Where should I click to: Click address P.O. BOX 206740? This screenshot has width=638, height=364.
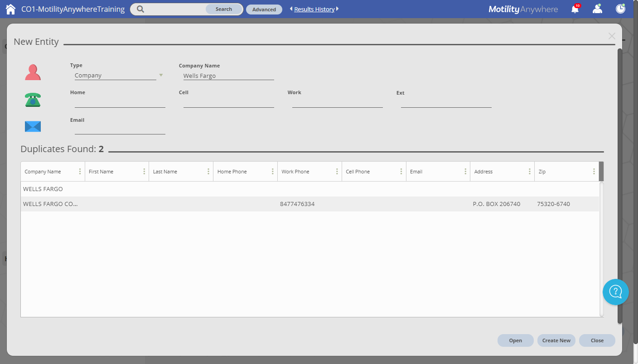click(497, 204)
